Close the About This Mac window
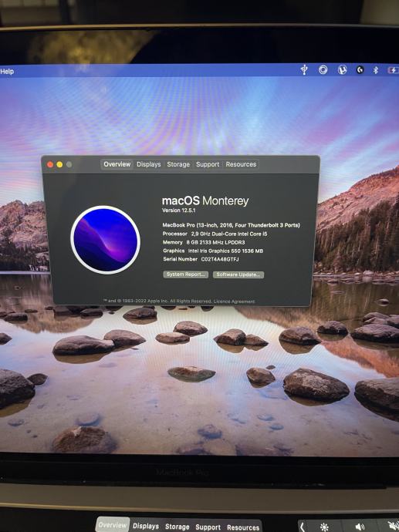The height and width of the screenshot is (532, 399). [x=50, y=164]
